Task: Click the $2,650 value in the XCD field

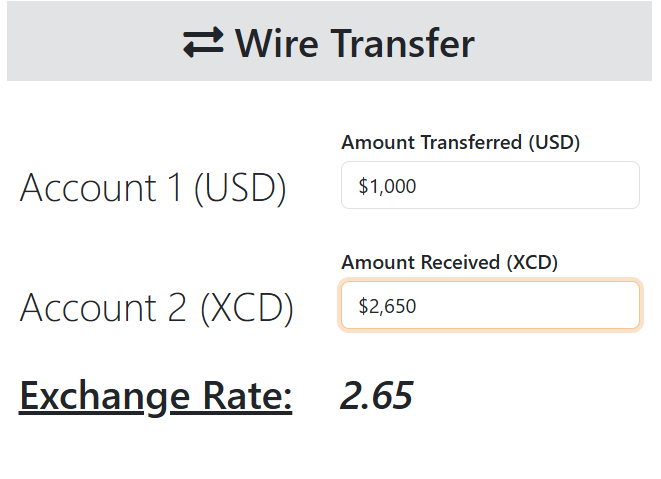Action: 387,307
